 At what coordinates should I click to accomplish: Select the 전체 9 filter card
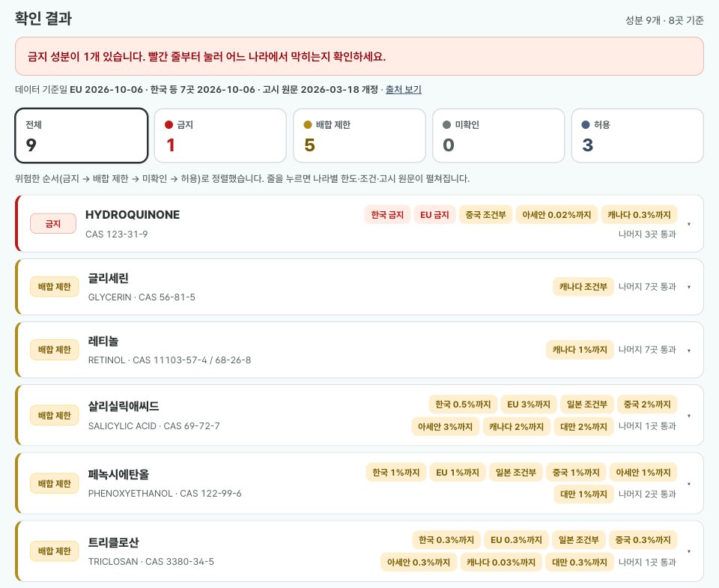pos(81,136)
